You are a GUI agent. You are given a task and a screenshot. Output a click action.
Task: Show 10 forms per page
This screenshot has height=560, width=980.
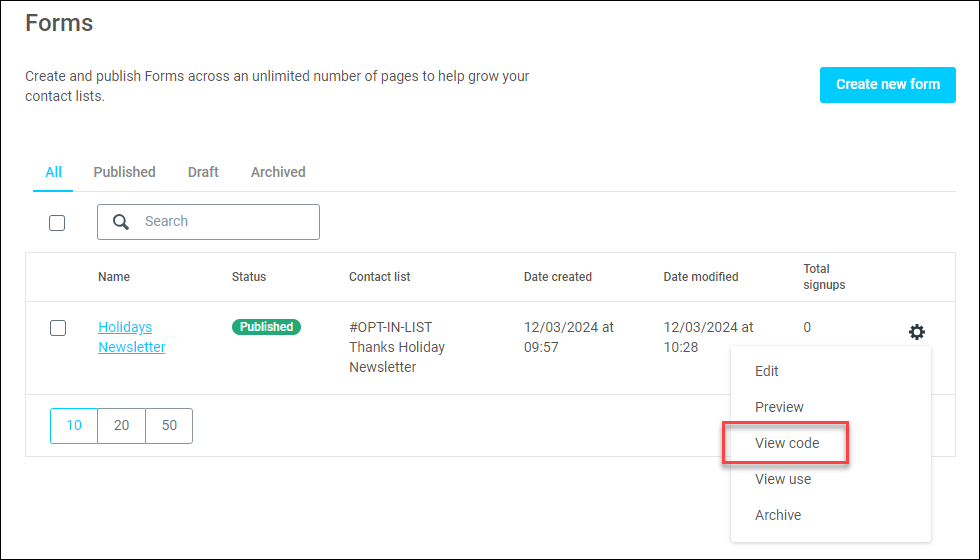tap(74, 426)
